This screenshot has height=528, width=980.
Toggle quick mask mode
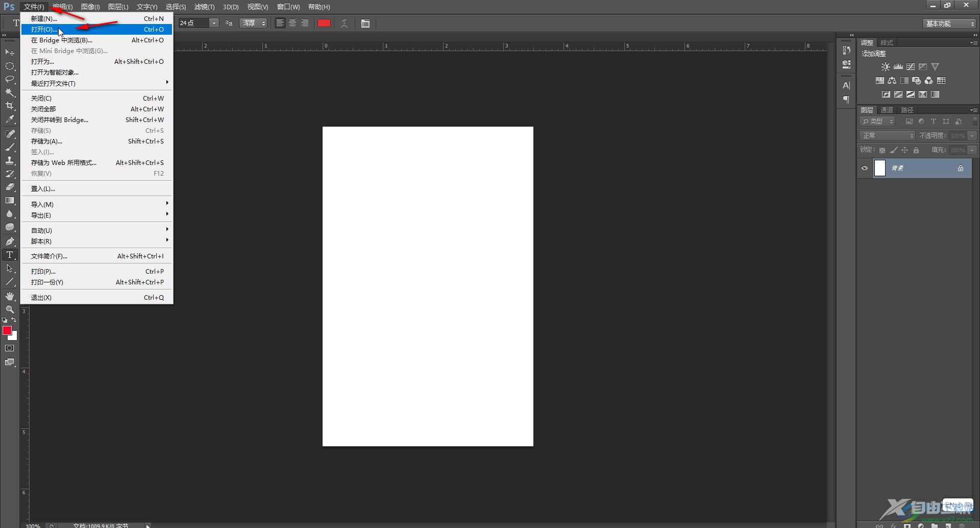[x=10, y=348]
